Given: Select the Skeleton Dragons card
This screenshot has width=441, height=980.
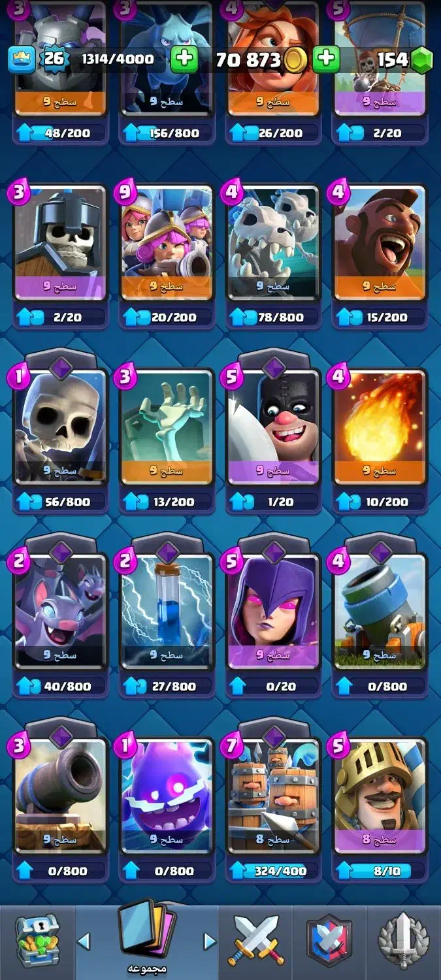Looking at the screenshot, I should tap(273, 243).
